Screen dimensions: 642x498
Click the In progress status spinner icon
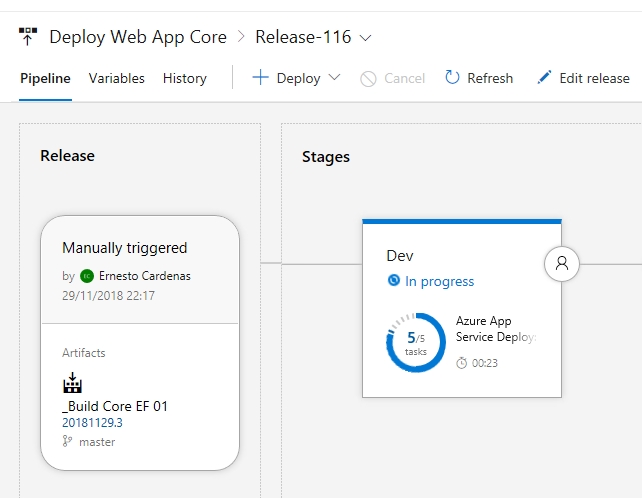click(393, 280)
